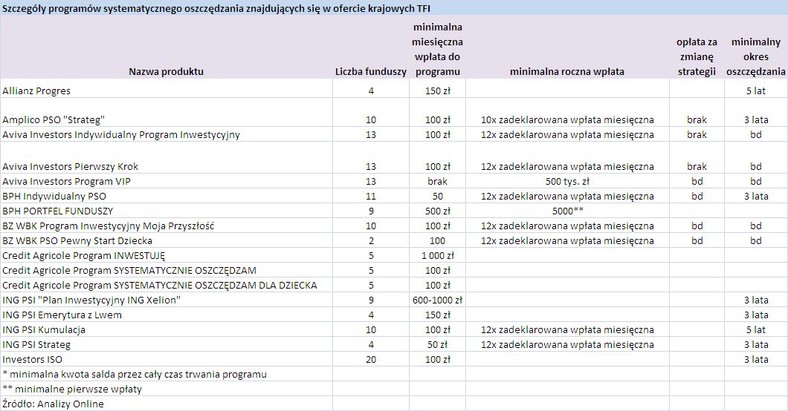Click the '600-1000 zł' cell
Screen dimensions: 788x411
pyautogui.click(x=437, y=300)
